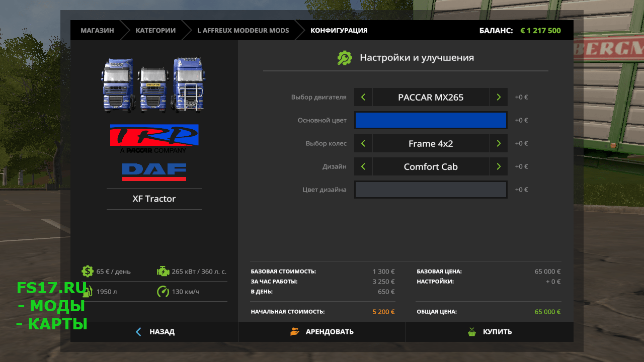Open L AFFREUX MODDEUR MODS breadcrumb
The image size is (644, 362).
click(243, 31)
